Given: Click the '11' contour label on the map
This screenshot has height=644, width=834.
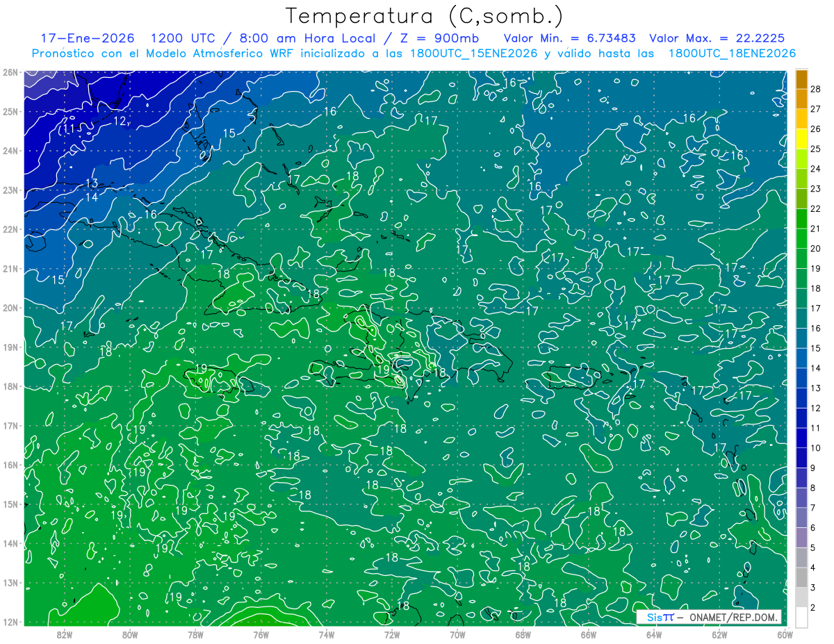Looking at the screenshot, I should click(x=69, y=129).
